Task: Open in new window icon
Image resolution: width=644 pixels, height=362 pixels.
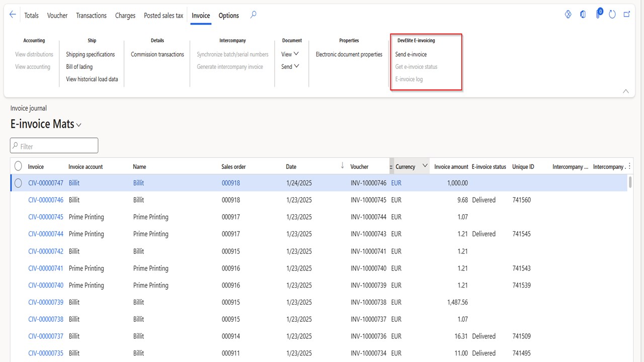Action: point(627,15)
